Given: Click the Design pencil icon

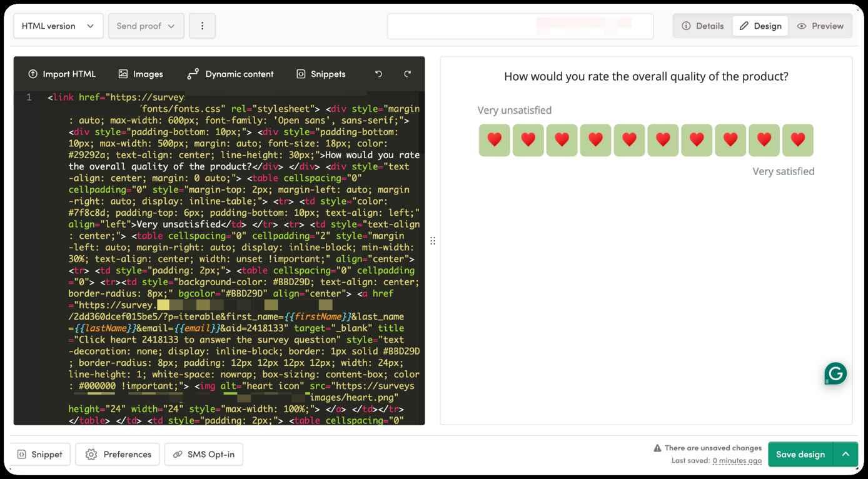Looking at the screenshot, I should 744,26.
